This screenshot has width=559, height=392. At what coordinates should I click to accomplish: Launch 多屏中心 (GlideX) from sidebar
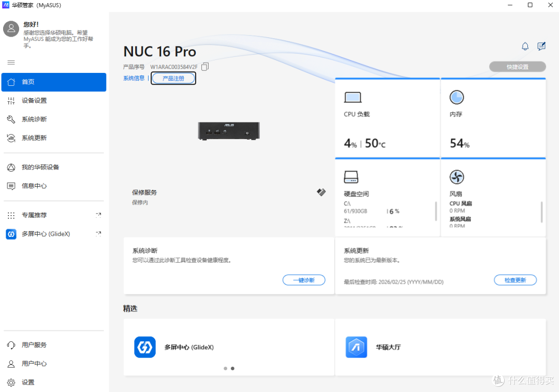pyautogui.click(x=54, y=234)
